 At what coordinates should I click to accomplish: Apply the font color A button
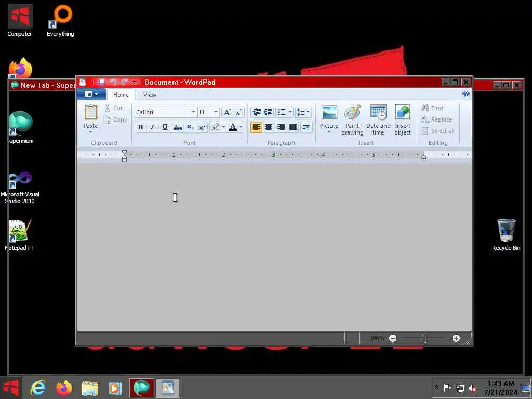233,127
